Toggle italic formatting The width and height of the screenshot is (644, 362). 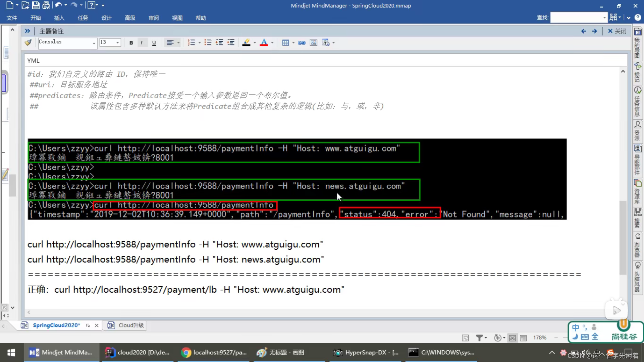[x=142, y=43]
